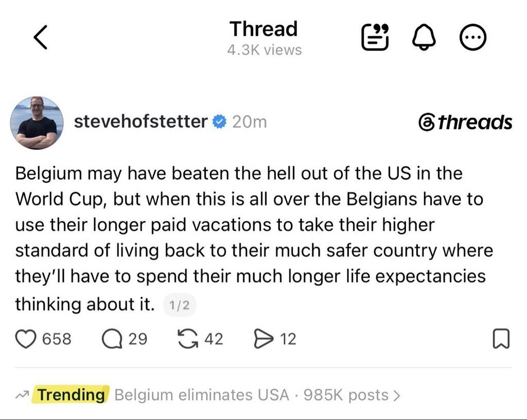The image size is (527, 420).
Task: Go back using the left arrow
Action: [x=41, y=38]
